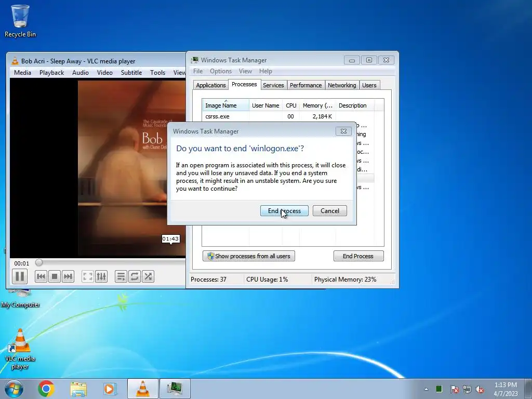Open Task Manager Options menu
Screen dimensions: 532x399
[221, 71]
